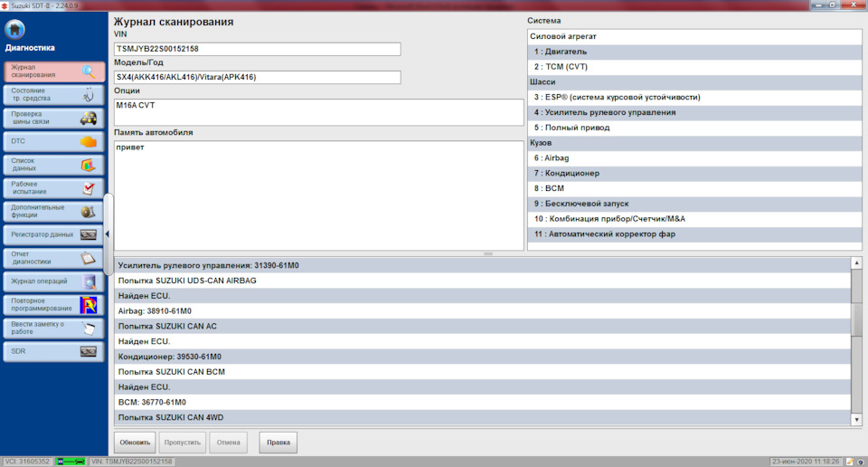This screenshot has height=467, width=868.
Task: Click the VIN input field
Action: tap(258, 49)
